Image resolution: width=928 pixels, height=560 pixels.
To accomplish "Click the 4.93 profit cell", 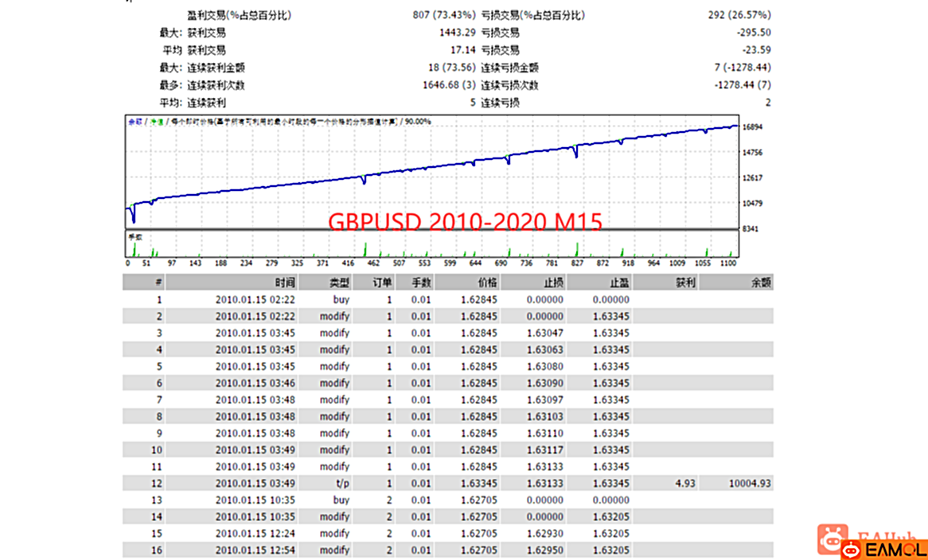I will point(685,484).
